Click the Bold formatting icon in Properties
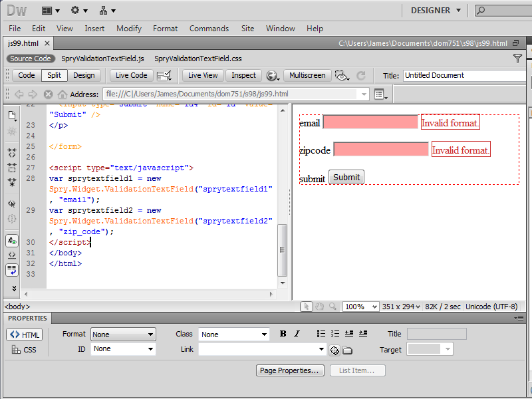The height and width of the screenshot is (399, 532). [283, 334]
